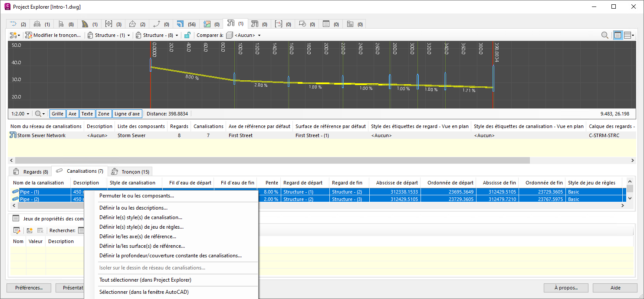Open the new pipe network icon menu

(15, 35)
